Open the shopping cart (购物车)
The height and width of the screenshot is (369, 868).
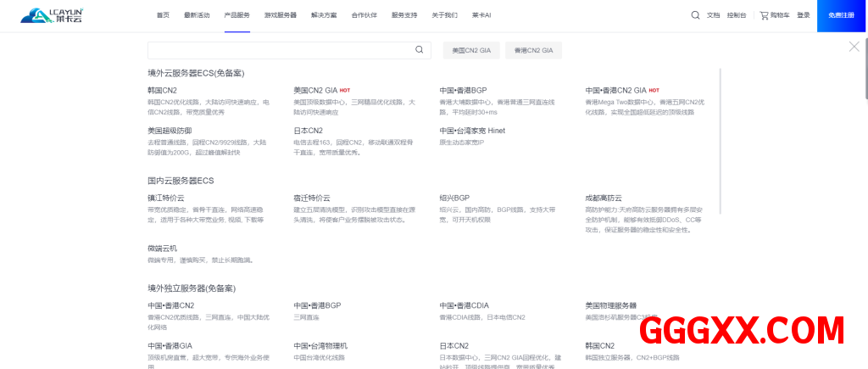point(775,15)
